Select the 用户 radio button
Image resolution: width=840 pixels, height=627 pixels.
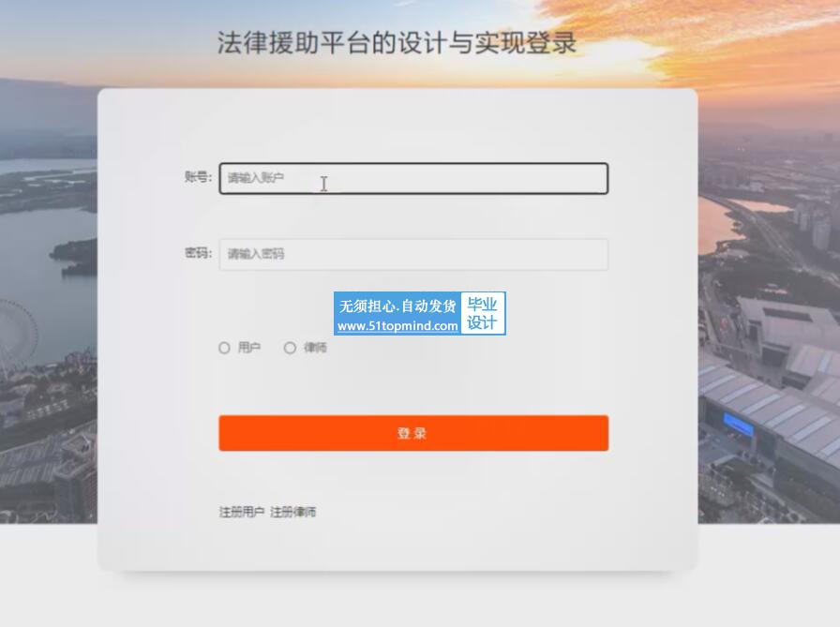pos(224,348)
